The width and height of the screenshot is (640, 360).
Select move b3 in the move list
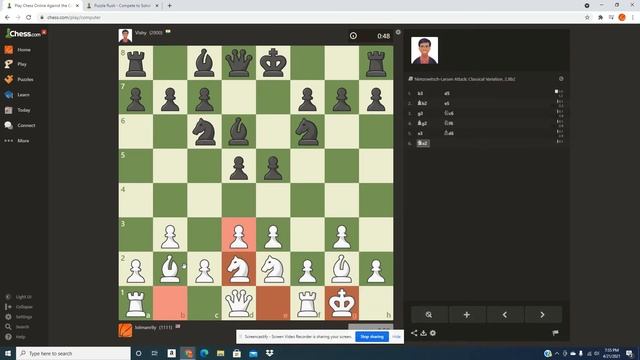coord(420,93)
